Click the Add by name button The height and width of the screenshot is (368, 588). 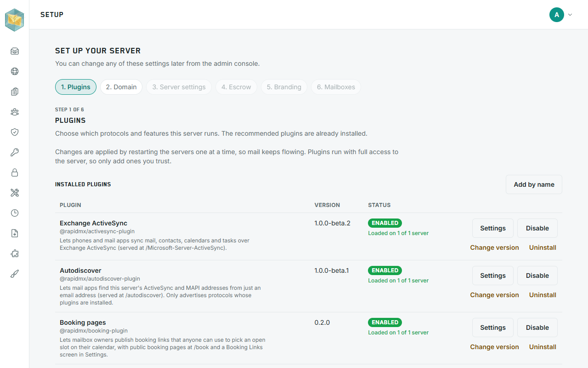click(534, 184)
